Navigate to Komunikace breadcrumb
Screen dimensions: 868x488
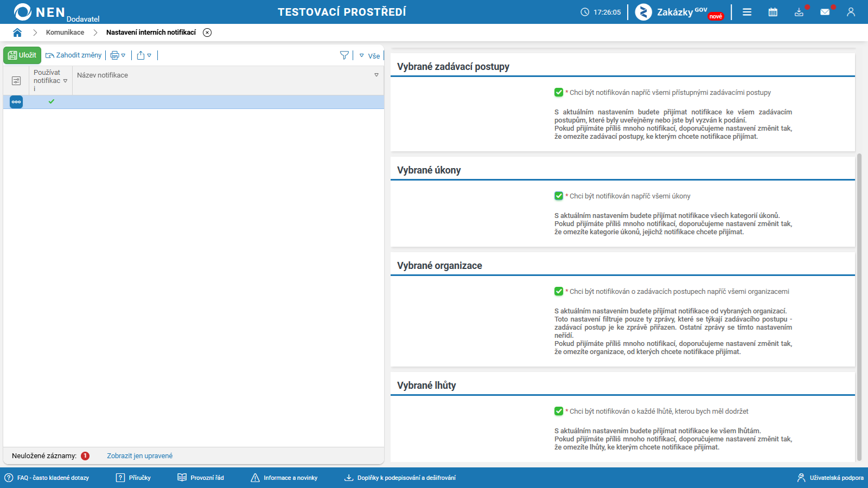tap(65, 33)
